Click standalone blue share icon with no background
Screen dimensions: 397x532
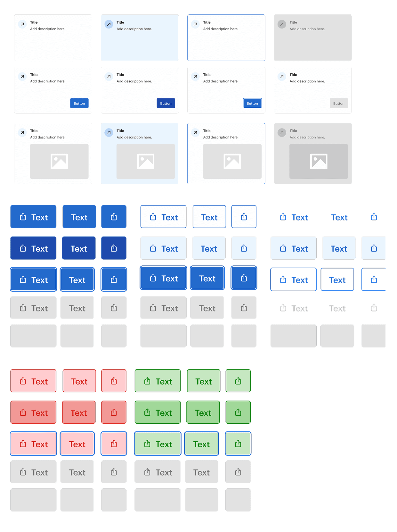[x=374, y=217]
